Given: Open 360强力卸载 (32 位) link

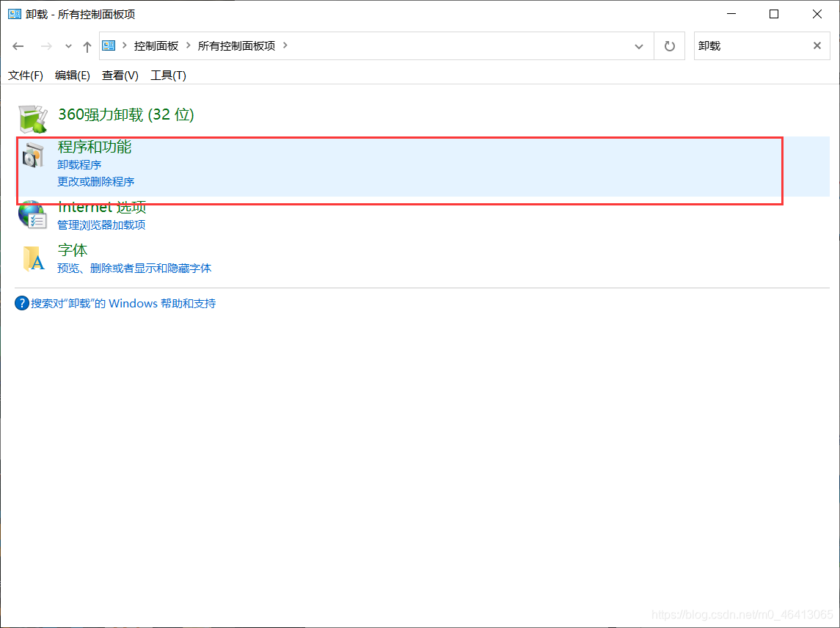Looking at the screenshot, I should point(126,114).
